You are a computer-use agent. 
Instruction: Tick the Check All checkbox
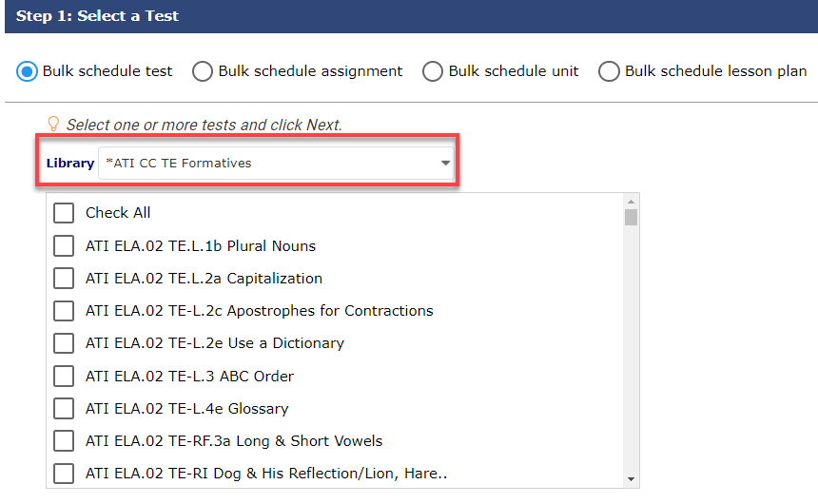pyautogui.click(x=64, y=213)
